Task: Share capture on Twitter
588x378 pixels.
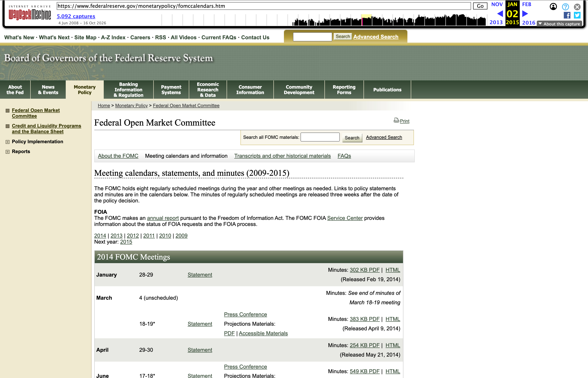Action: tap(577, 15)
